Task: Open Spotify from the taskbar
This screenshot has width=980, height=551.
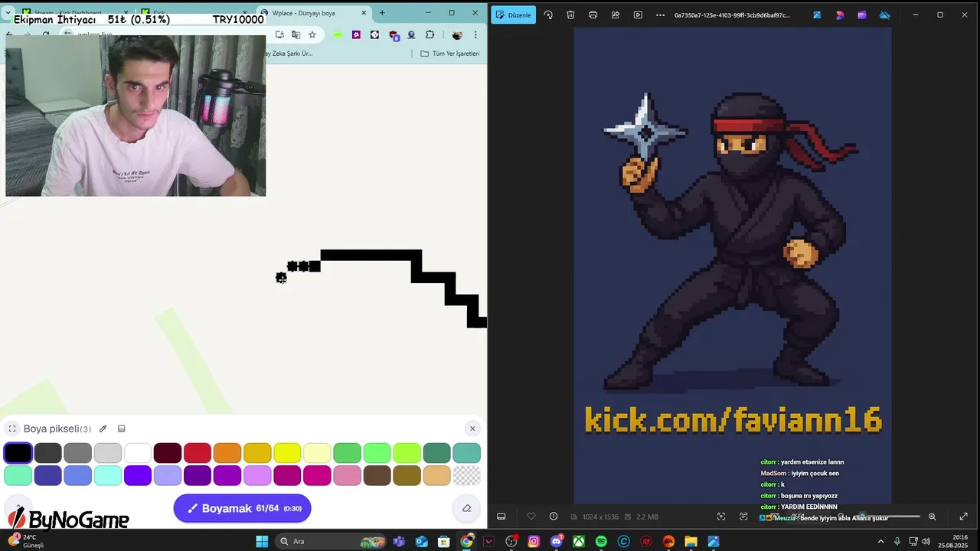Action: tap(601, 541)
